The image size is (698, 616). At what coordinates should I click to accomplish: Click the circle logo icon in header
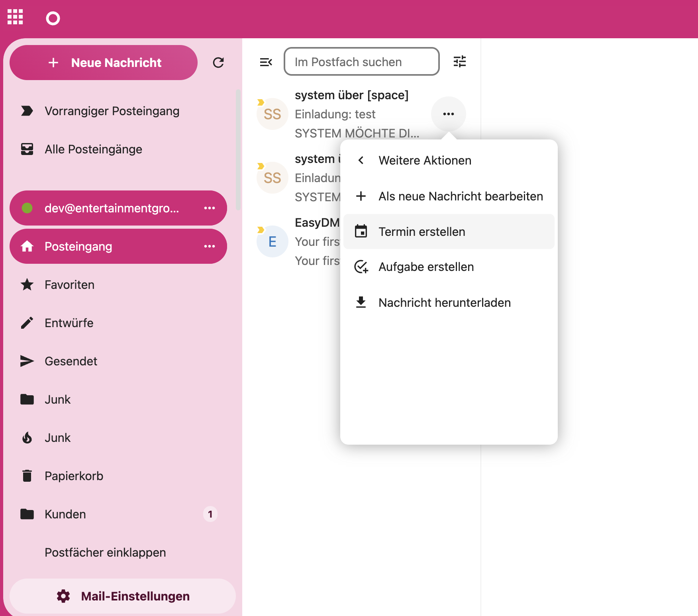point(53,18)
